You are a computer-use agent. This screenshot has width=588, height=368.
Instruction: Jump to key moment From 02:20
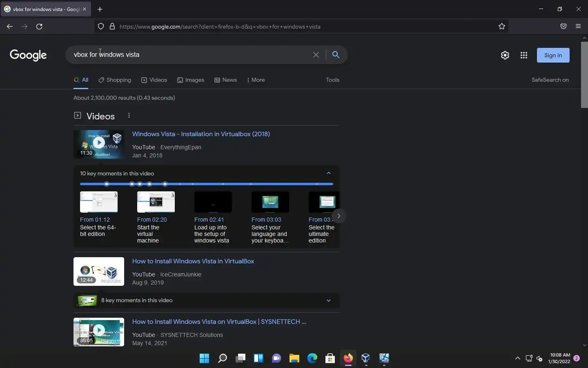[x=152, y=220]
